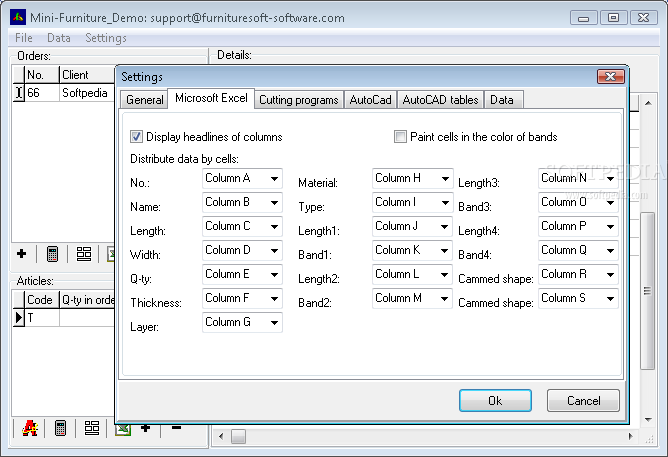Image resolution: width=668 pixels, height=457 pixels.
Task: Enable Paint cells in the color of bands
Action: (400, 137)
